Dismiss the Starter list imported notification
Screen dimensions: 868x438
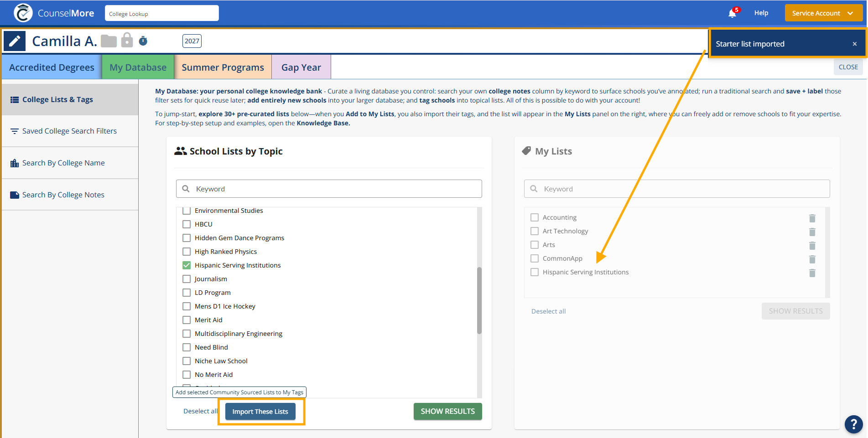point(855,44)
